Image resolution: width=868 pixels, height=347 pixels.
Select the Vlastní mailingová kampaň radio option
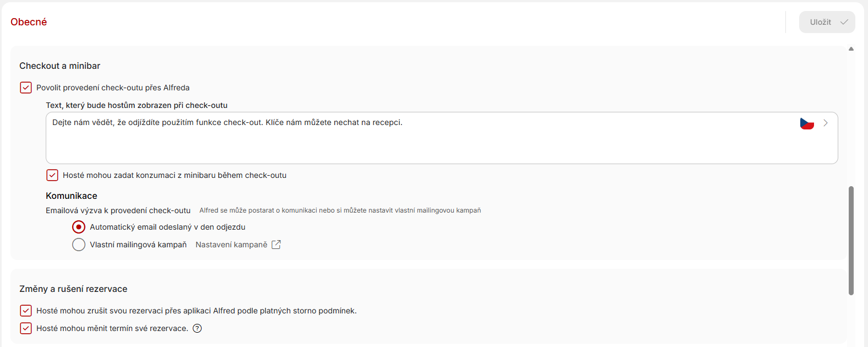pos(79,245)
